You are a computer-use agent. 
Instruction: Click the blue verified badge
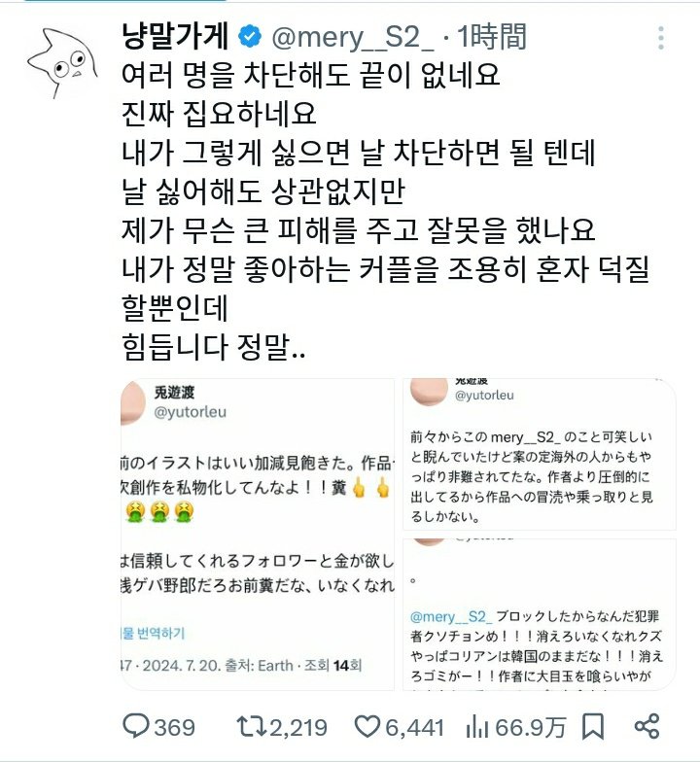tap(250, 37)
